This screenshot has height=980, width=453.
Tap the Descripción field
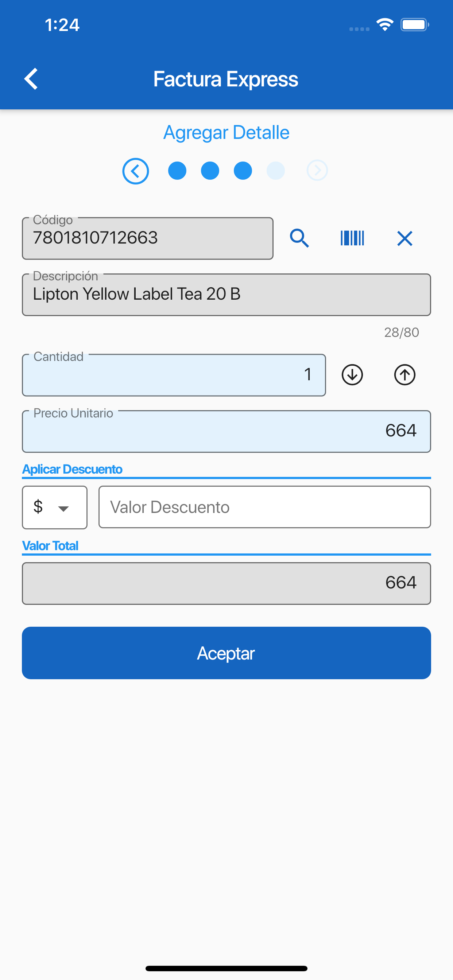[x=226, y=295]
